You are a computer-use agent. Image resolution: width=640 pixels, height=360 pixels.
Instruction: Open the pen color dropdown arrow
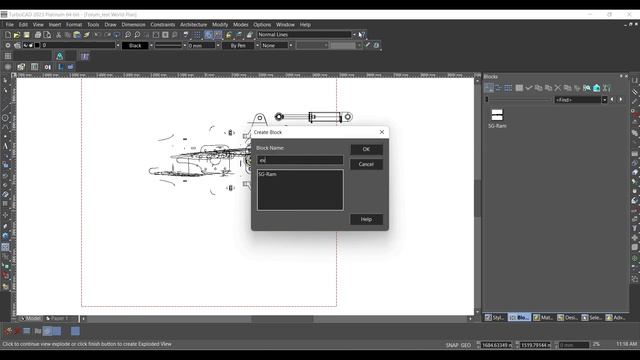pyautogui.click(x=151, y=46)
